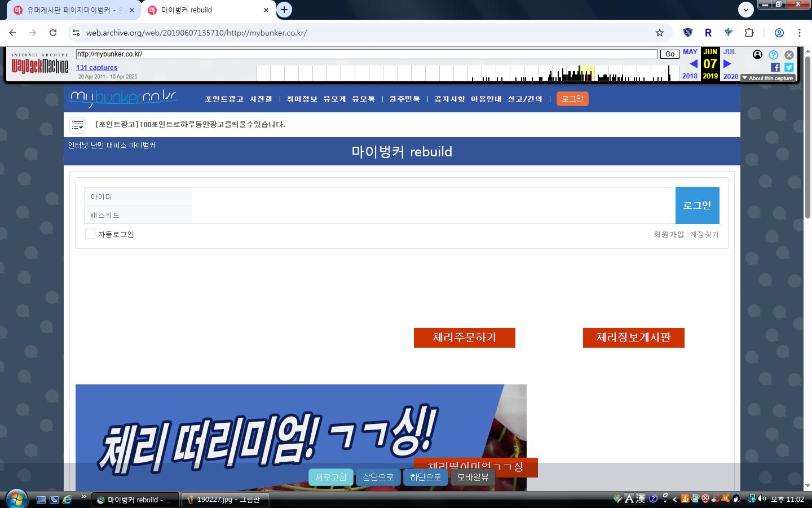Share capture on Twitter
The image size is (812, 508).
pyautogui.click(x=789, y=67)
